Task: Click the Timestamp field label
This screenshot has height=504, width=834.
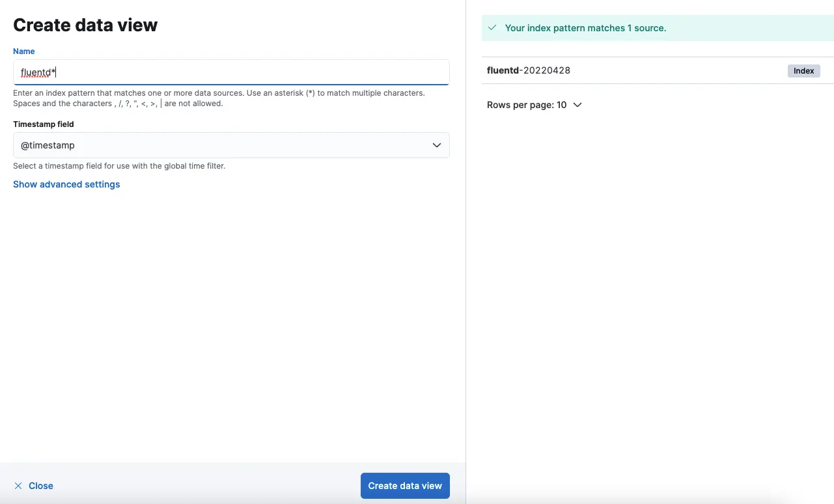Action: [x=44, y=124]
